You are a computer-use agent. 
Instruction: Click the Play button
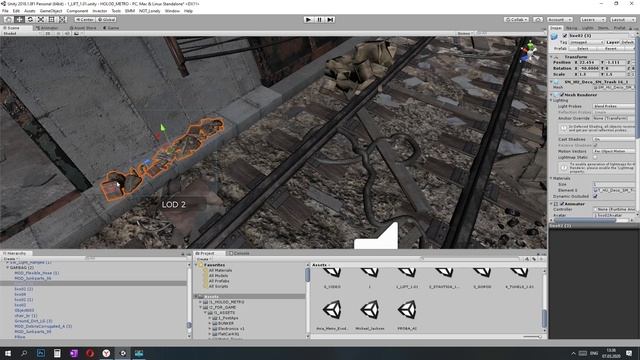pos(308,19)
